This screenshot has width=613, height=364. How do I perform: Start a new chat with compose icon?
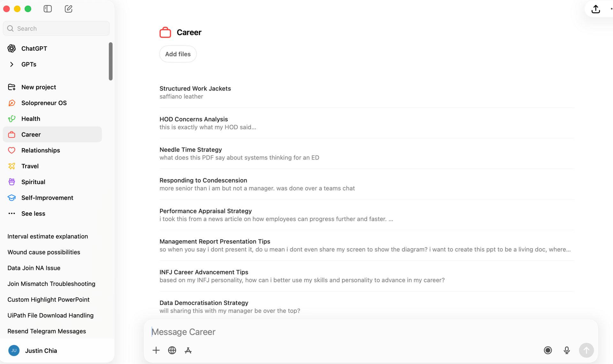[x=68, y=9]
